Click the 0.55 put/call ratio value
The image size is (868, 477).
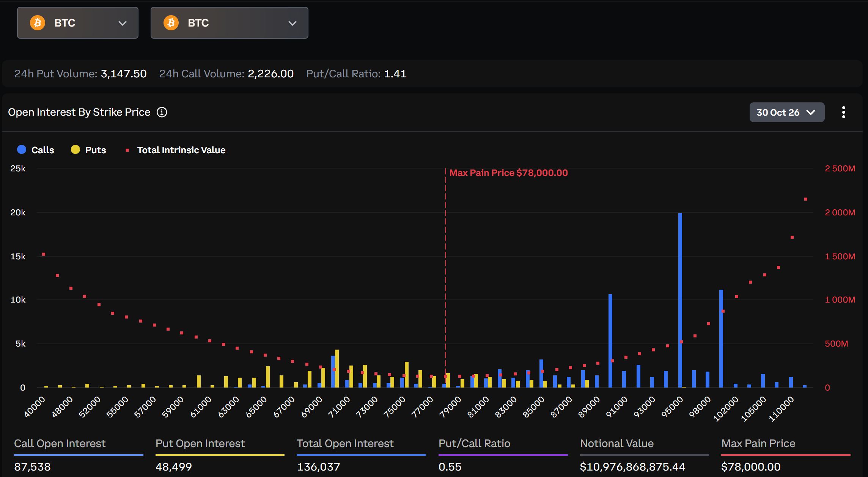(x=450, y=467)
